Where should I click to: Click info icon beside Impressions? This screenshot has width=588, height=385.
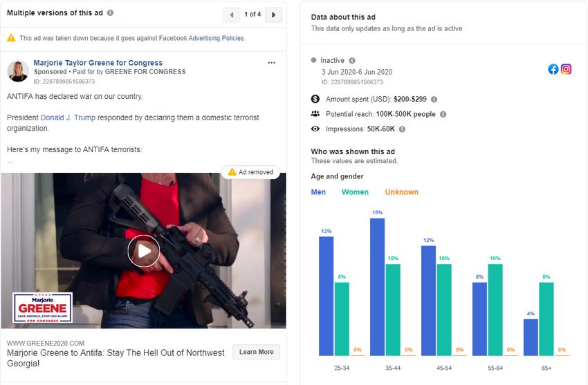point(402,129)
